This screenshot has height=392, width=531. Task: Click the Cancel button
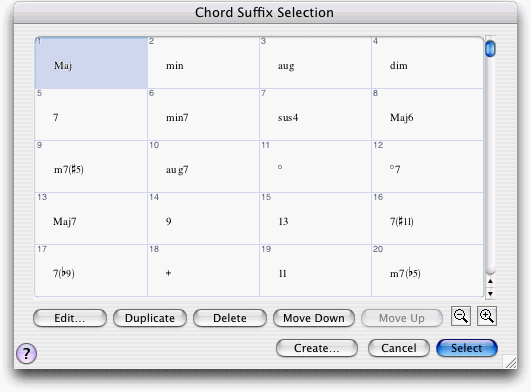[399, 348]
